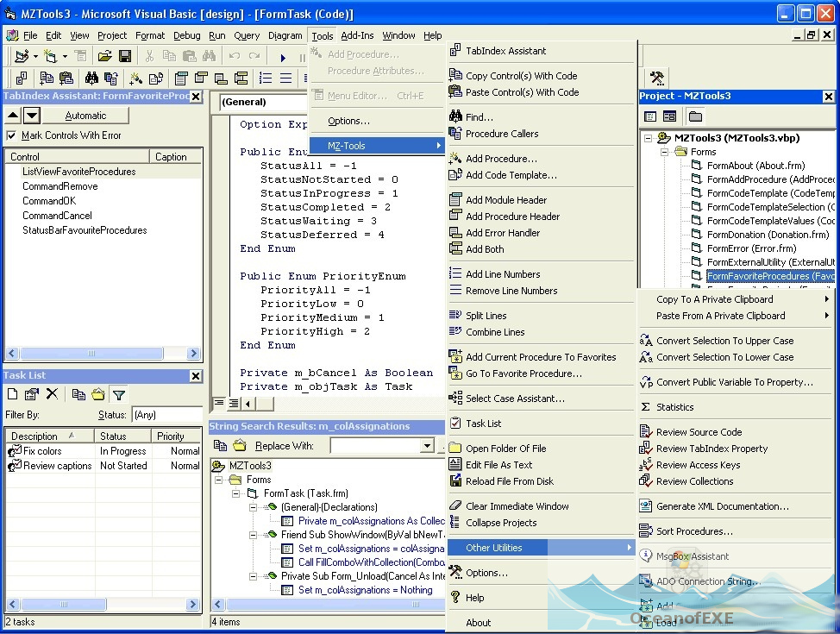This screenshot has height=634, width=840.
Task: Select Convert Selection To Upper Case
Action: [x=736, y=341]
